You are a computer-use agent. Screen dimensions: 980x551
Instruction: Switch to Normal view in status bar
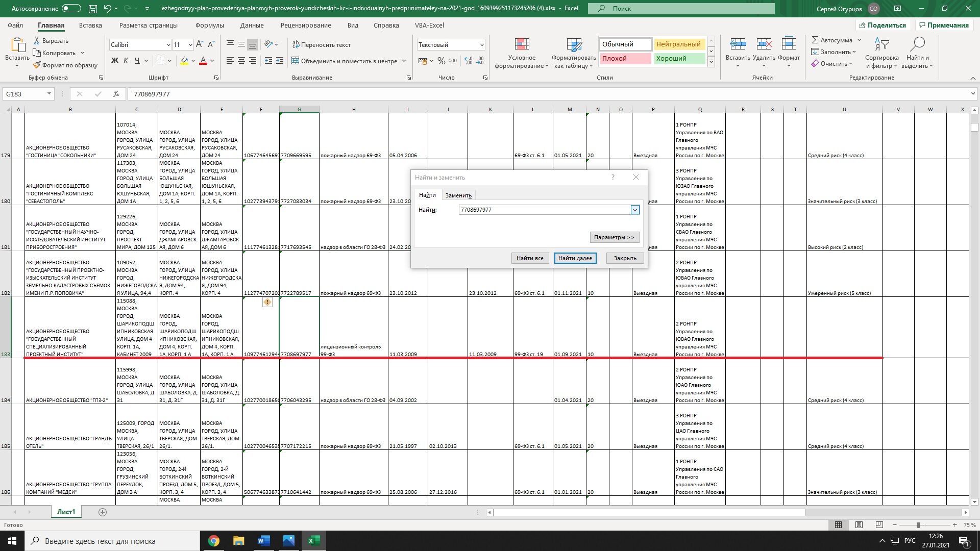[x=838, y=525]
